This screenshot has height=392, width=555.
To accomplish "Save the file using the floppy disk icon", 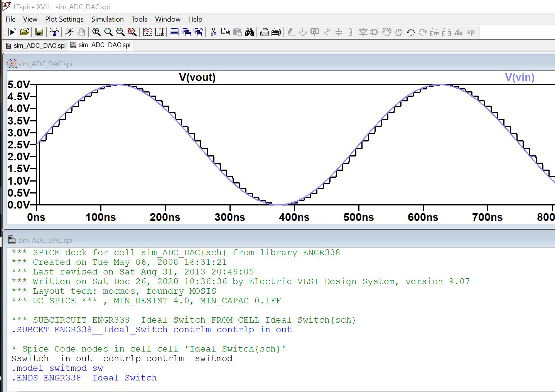I will (39, 32).
